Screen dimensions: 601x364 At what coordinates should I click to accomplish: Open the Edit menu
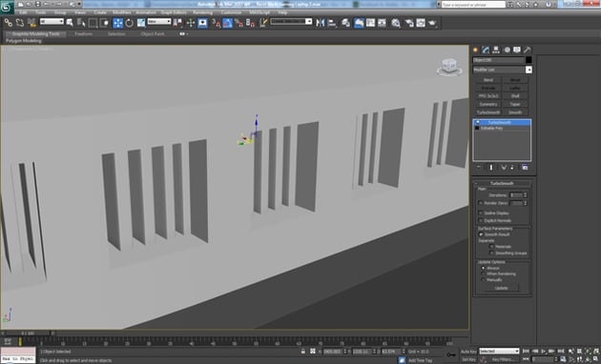pyautogui.click(x=23, y=12)
